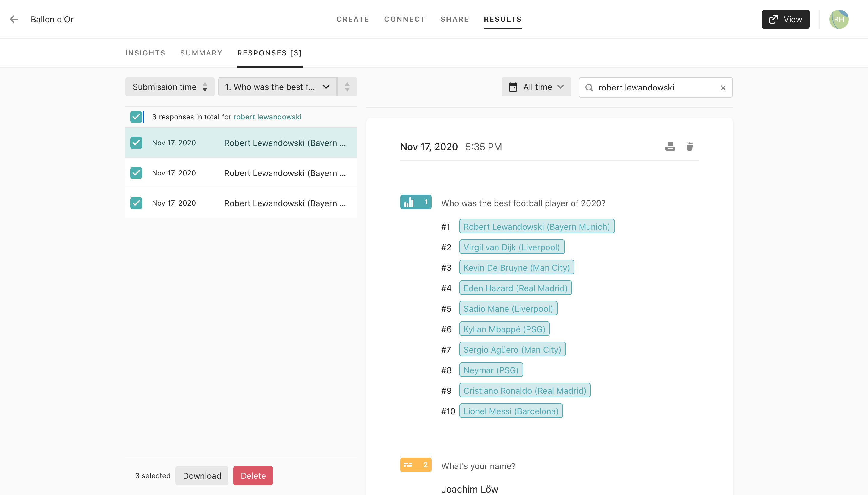Click the Sadio Mane (Liverpool) tag
Image resolution: width=868 pixels, height=495 pixels.
tap(508, 308)
